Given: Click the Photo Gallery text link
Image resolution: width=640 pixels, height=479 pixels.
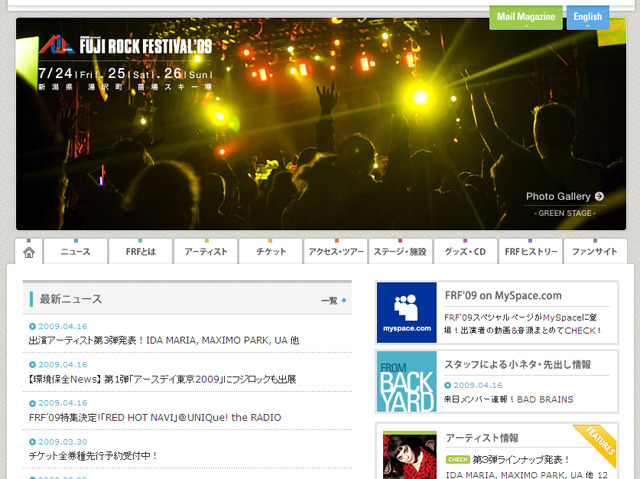Looking at the screenshot, I should click(x=558, y=196).
